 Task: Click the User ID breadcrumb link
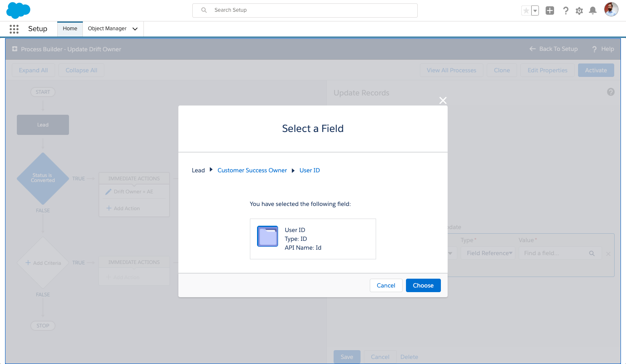click(x=310, y=170)
